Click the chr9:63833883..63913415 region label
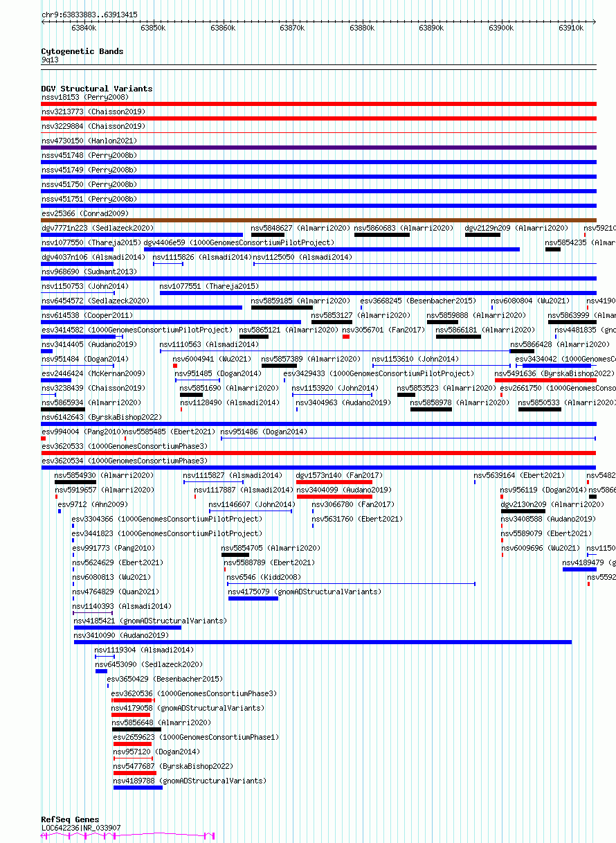616x843 pixels. click(x=89, y=14)
